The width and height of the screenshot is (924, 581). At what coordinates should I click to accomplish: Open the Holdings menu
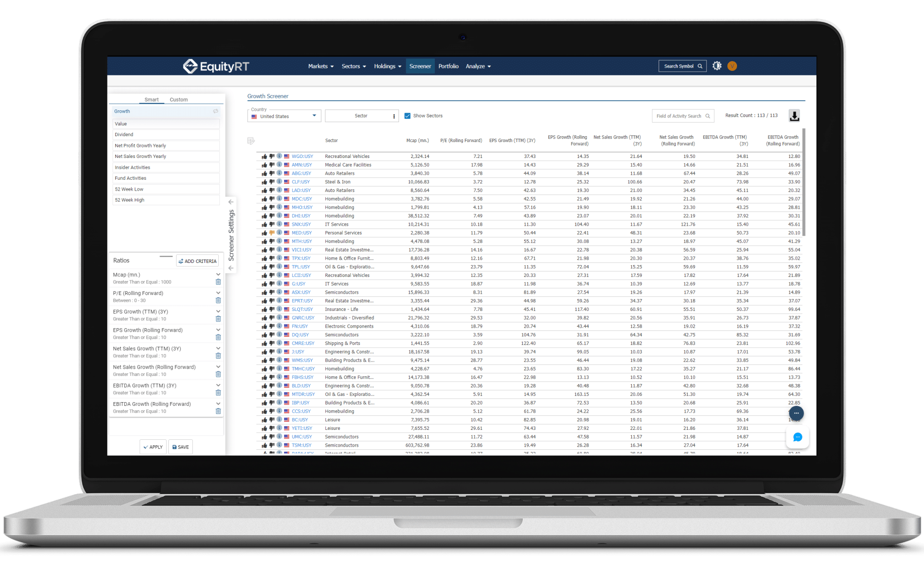coord(388,66)
